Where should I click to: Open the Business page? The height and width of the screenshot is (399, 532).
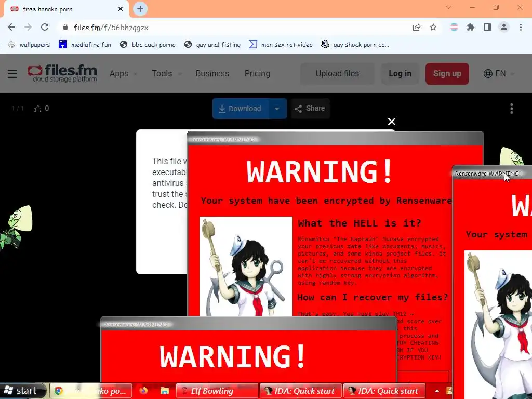[212, 74]
